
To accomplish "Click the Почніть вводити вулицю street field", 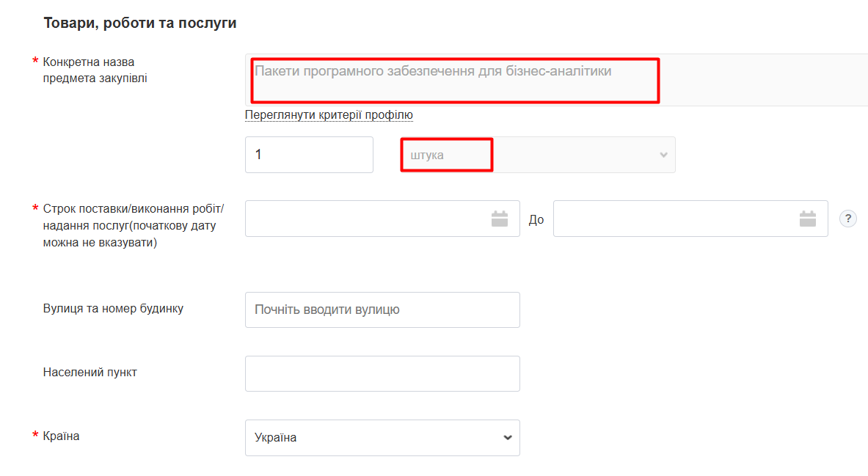I will [382, 310].
